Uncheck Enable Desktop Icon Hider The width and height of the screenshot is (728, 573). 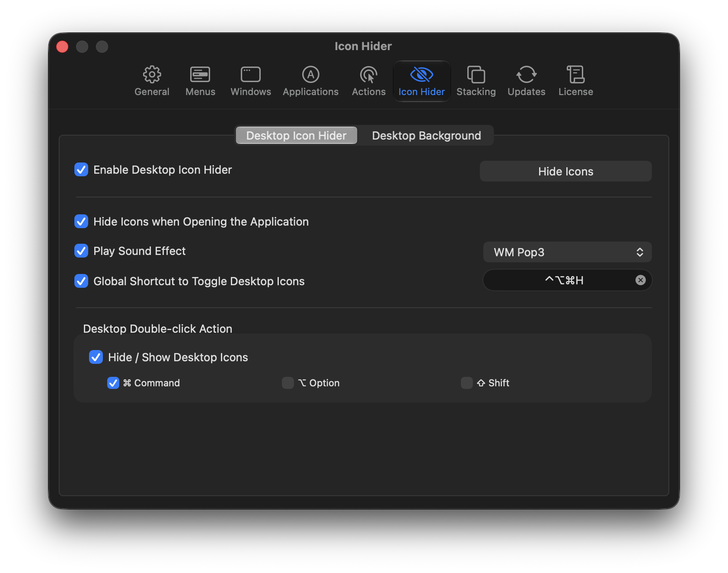point(81,170)
